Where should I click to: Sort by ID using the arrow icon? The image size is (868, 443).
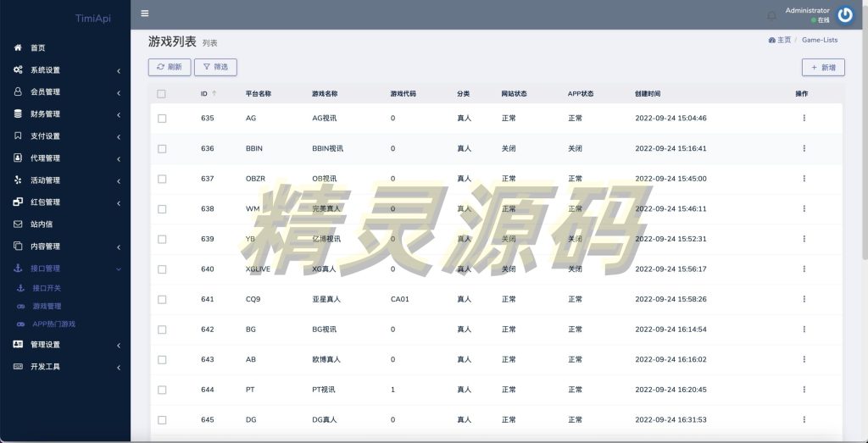pos(214,94)
